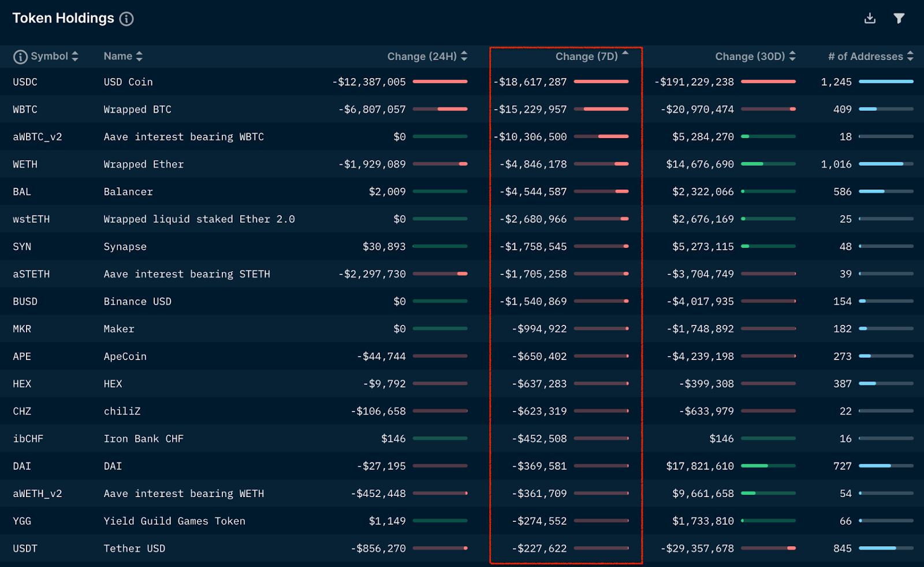Select the aSTETH symbol cell
Image resolution: width=924 pixels, height=567 pixels.
pos(31,274)
